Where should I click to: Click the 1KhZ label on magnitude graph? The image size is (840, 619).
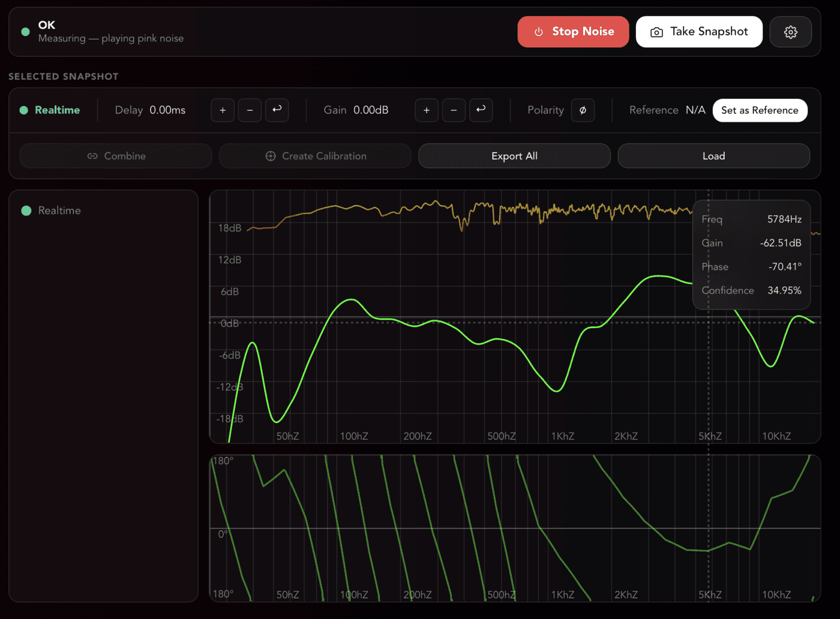click(562, 436)
